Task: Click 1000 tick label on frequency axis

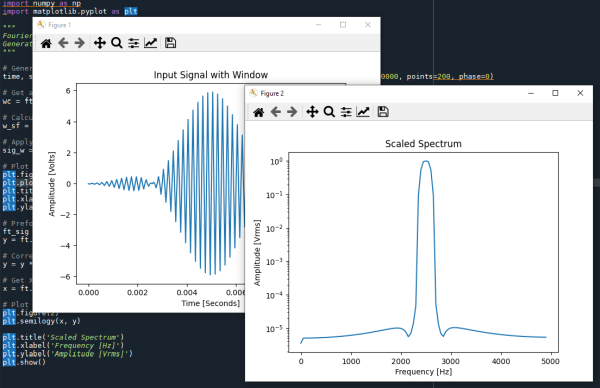Action: click(x=351, y=361)
